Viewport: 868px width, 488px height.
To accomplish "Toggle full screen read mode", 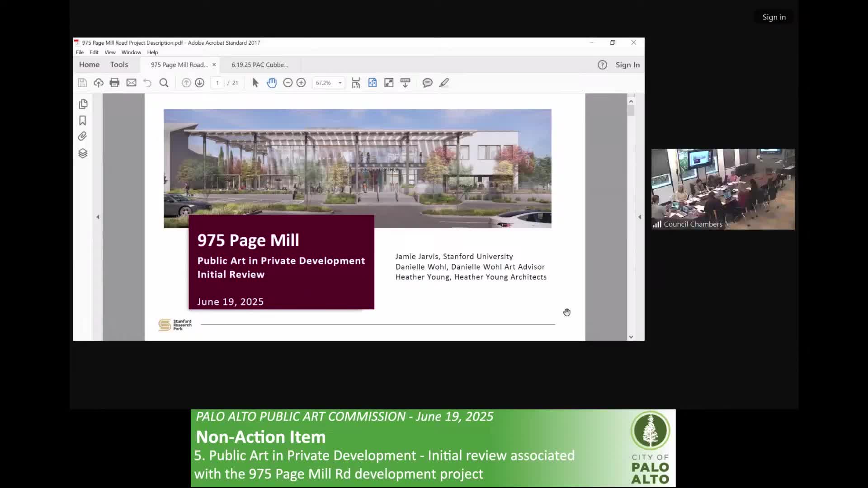I will coord(389,83).
